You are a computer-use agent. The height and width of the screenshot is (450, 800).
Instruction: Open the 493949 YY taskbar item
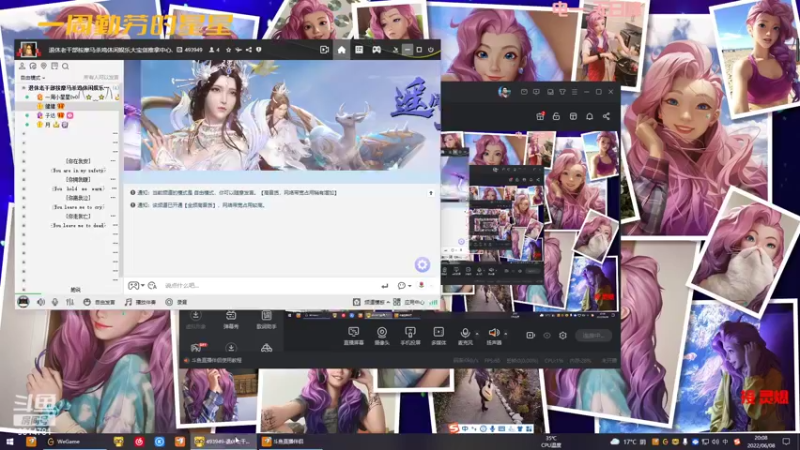click(222, 441)
